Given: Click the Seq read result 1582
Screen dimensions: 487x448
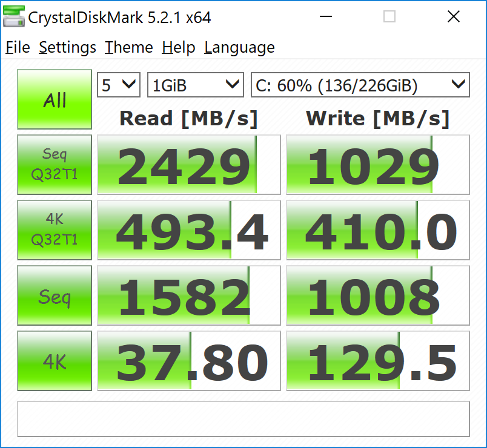Looking at the screenshot, I should coord(189,295).
